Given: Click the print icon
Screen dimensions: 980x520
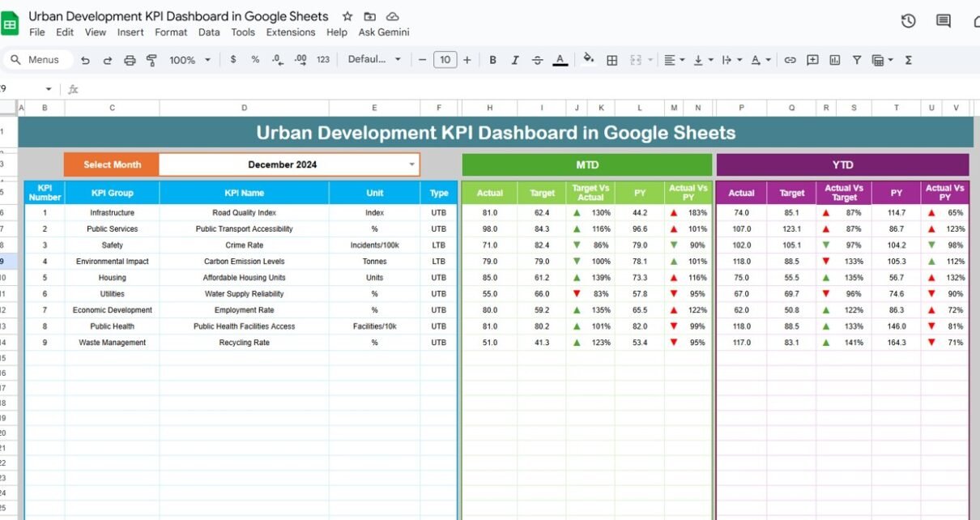Looking at the screenshot, I should click(130, 60).
